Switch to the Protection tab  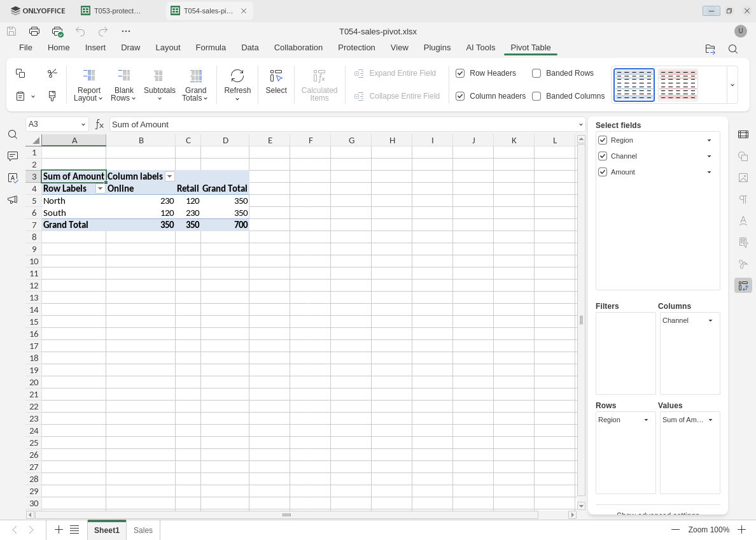click(x=356, y=47)
